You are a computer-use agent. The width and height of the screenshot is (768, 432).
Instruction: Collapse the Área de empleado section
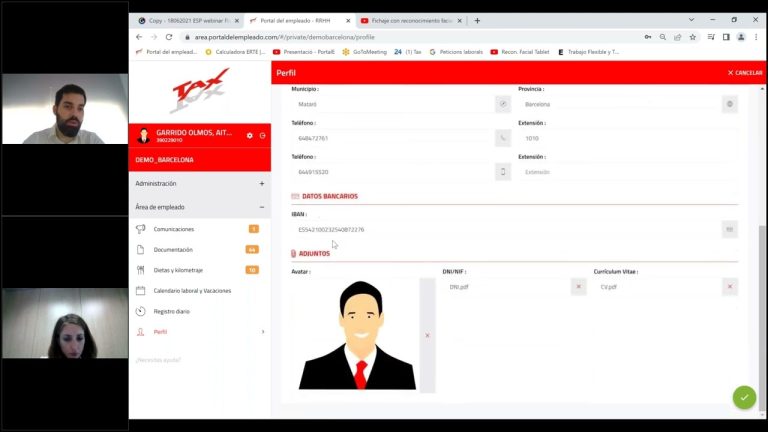click(261, 207)
